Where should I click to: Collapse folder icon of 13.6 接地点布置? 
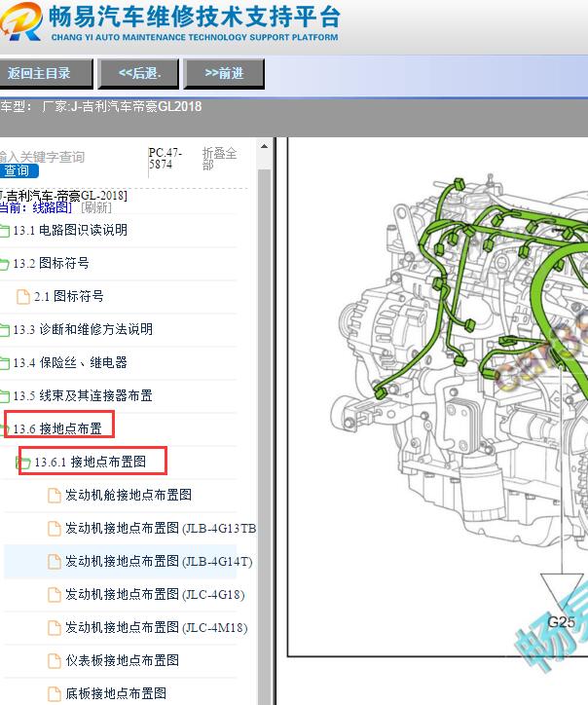[x=6, y=429]
